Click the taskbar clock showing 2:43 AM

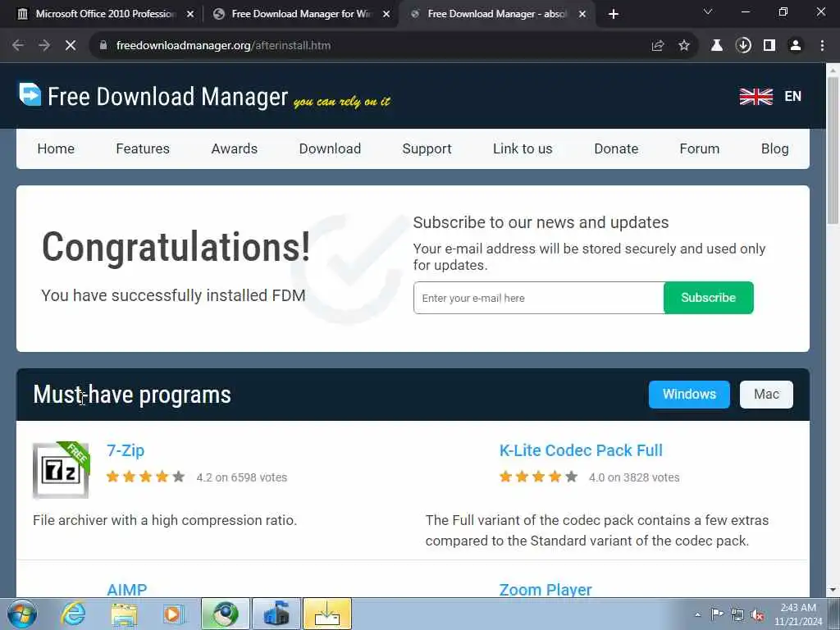click(797, 614)
